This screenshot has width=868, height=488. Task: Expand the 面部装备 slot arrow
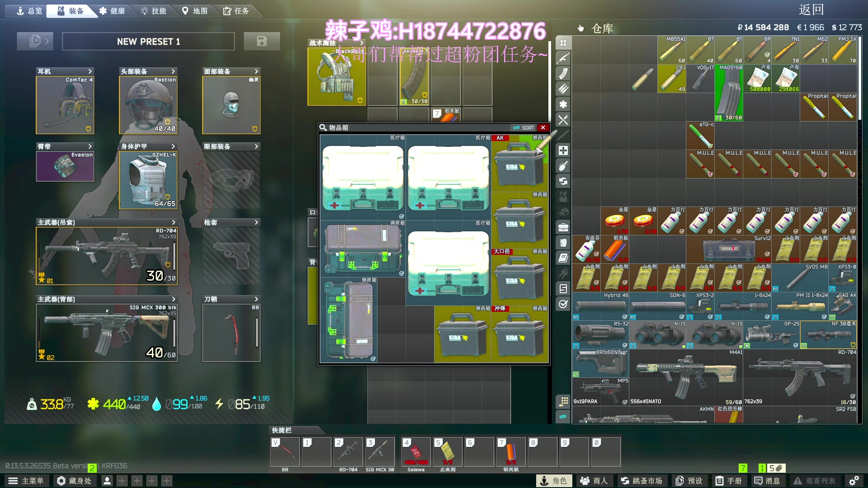coord(256,71)
